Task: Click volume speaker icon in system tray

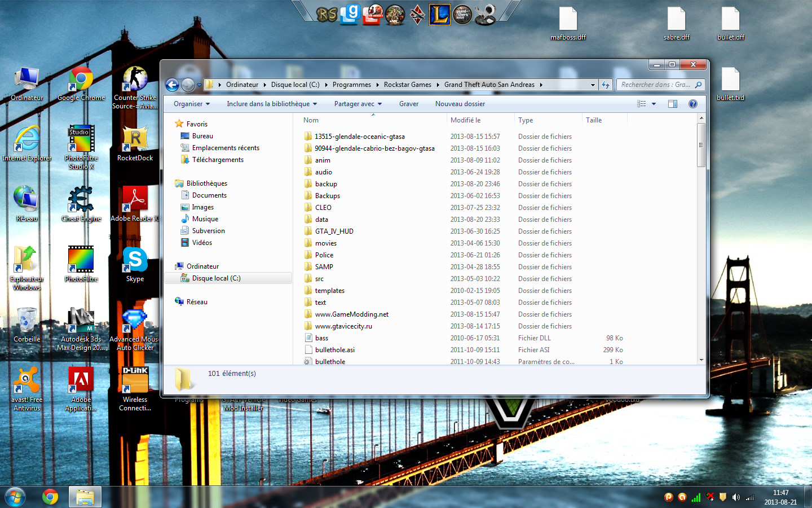Action: click(736, 497)
